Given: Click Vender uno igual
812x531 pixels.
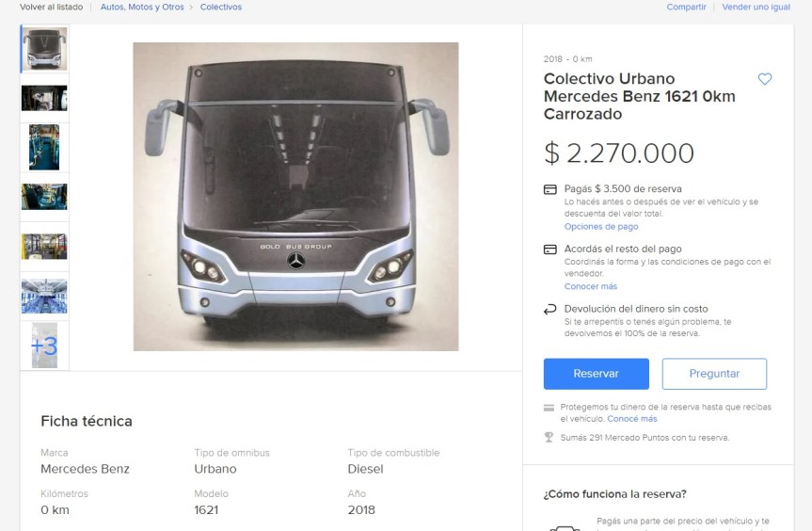Looking at the screenshot, I should (x=756, y=7).
